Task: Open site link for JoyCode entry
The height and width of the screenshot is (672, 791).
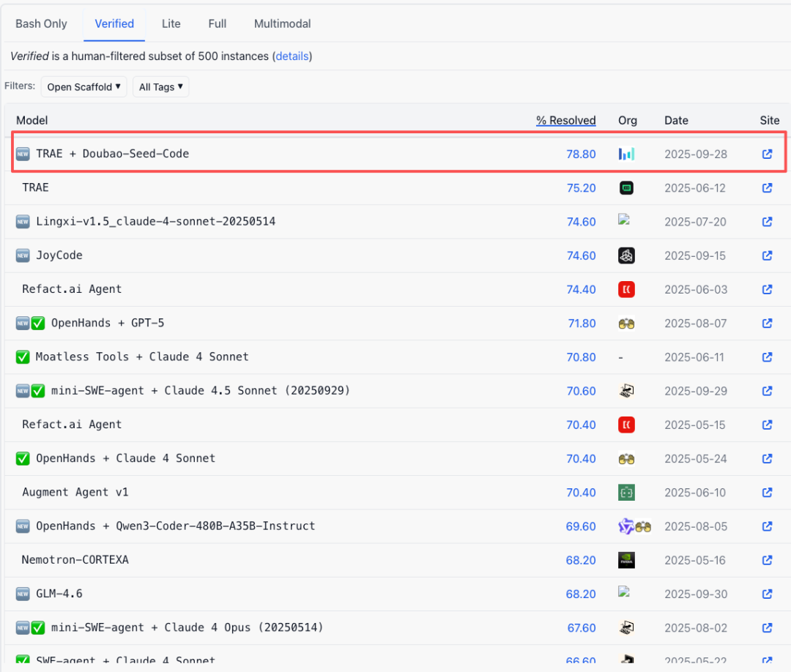Action: pyautogui.click(x=767, y=255)
